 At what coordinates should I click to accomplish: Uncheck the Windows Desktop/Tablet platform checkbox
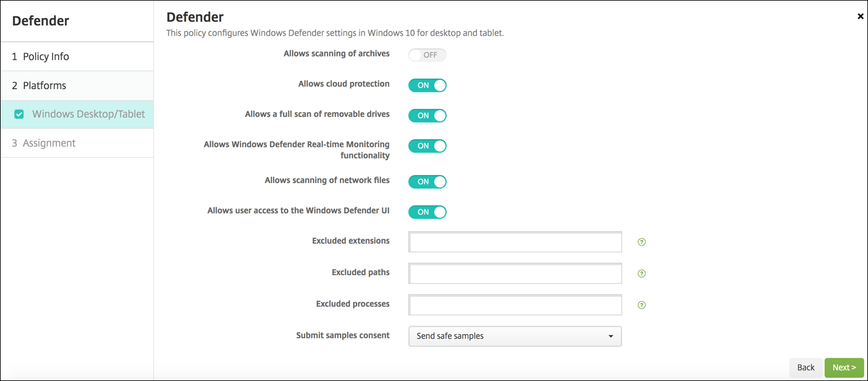tap(19, 114)
